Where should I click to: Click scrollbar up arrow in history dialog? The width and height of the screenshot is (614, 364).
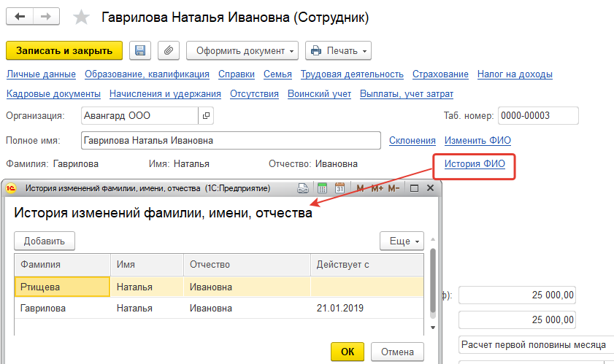coord(433,239)
